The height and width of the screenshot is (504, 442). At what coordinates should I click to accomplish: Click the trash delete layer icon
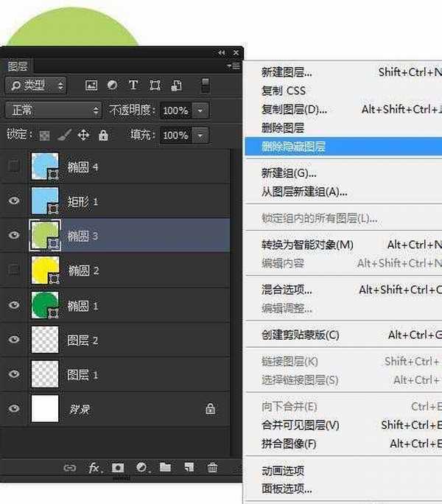click(212, 467)
